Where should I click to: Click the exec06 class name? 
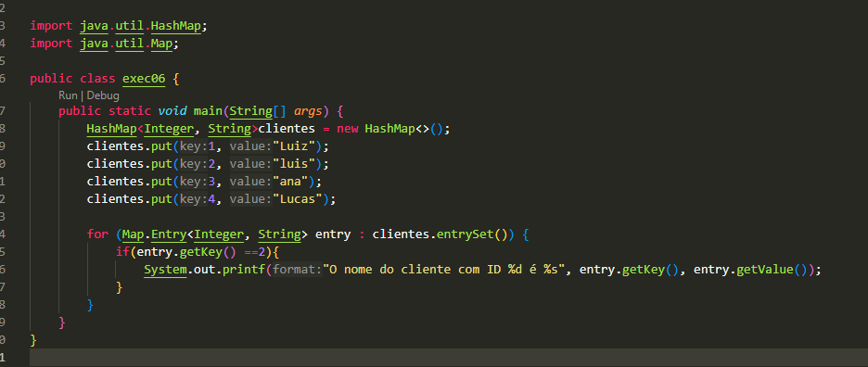[144, 79]
